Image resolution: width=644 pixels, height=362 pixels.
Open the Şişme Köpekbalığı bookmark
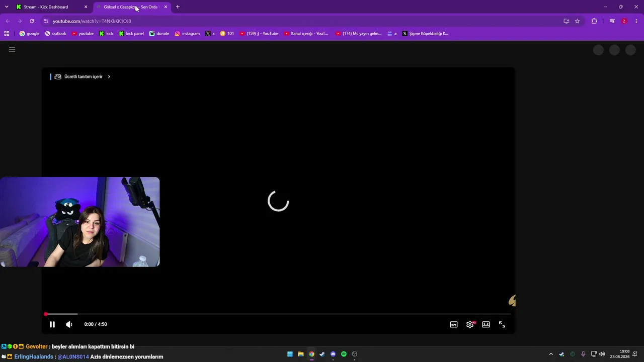click(x=425, y=34)
